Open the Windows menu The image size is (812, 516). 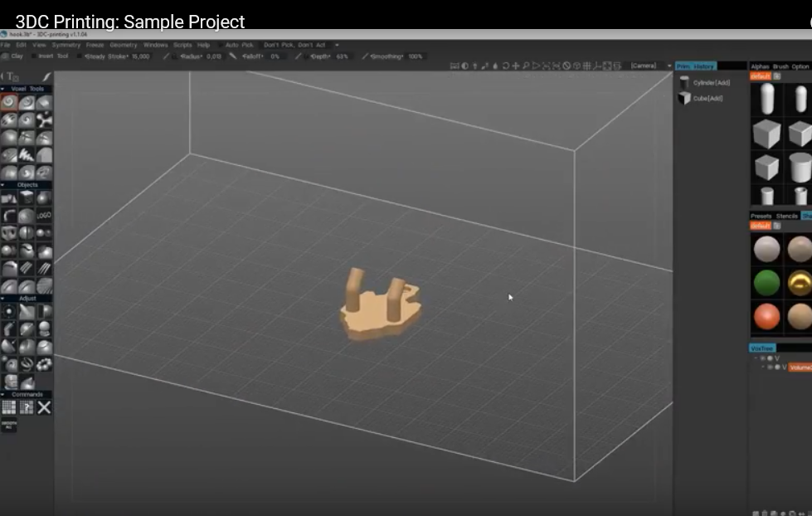click(155, 45)
